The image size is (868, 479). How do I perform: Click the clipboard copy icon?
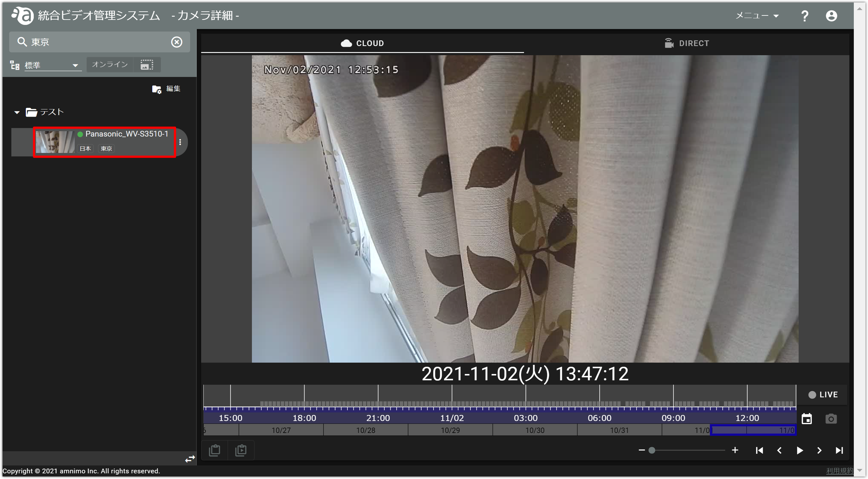[215, 450]
